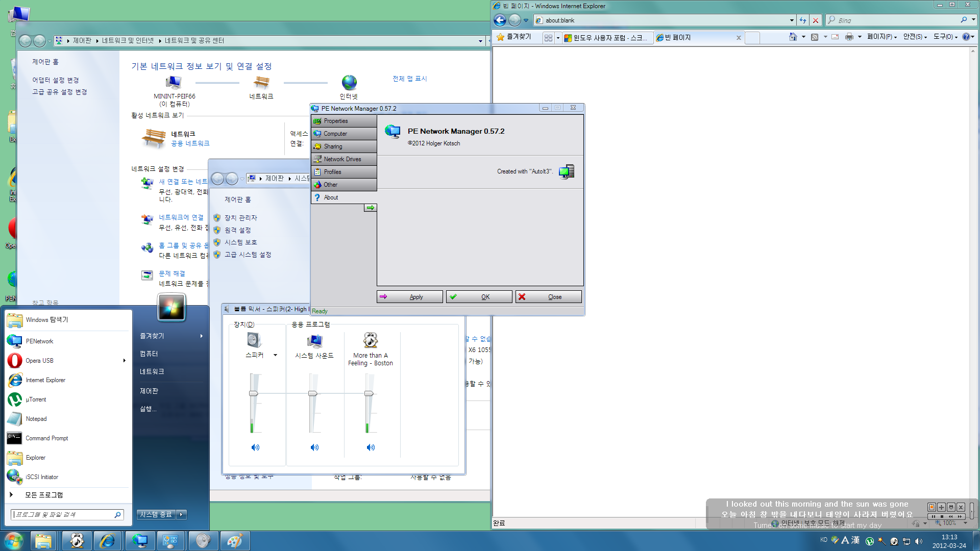Click the Home icon in IE toolbar
This screenshot has height=551, width=980.
[793, 37]
